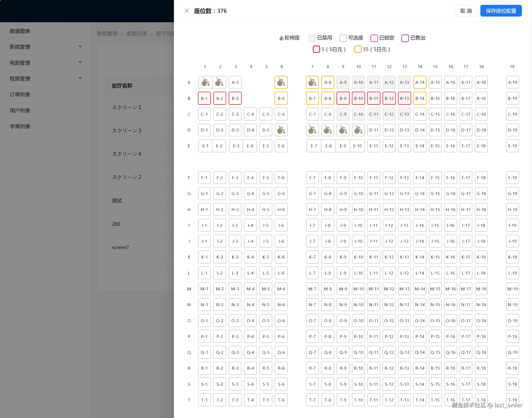Viewport: 532px width, 418px height.
Task: Click the 取消 button
Action: click(466, 11)
